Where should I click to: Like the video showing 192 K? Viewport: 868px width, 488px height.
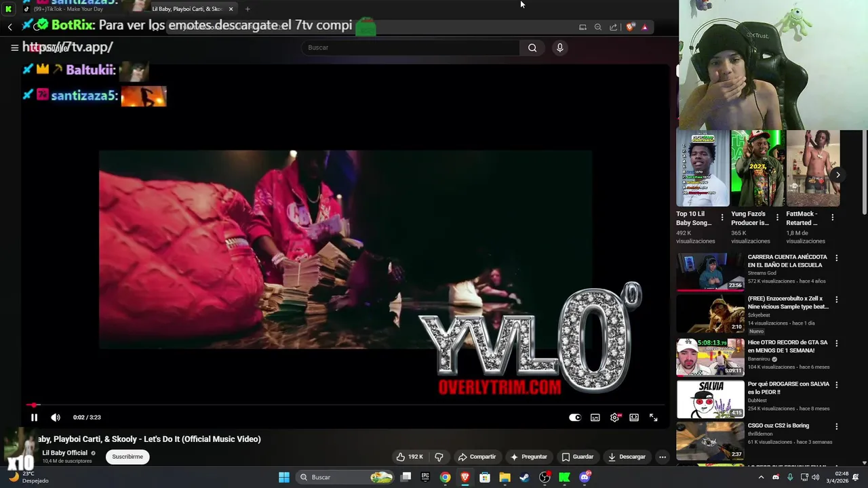click(x=410, y=457)
